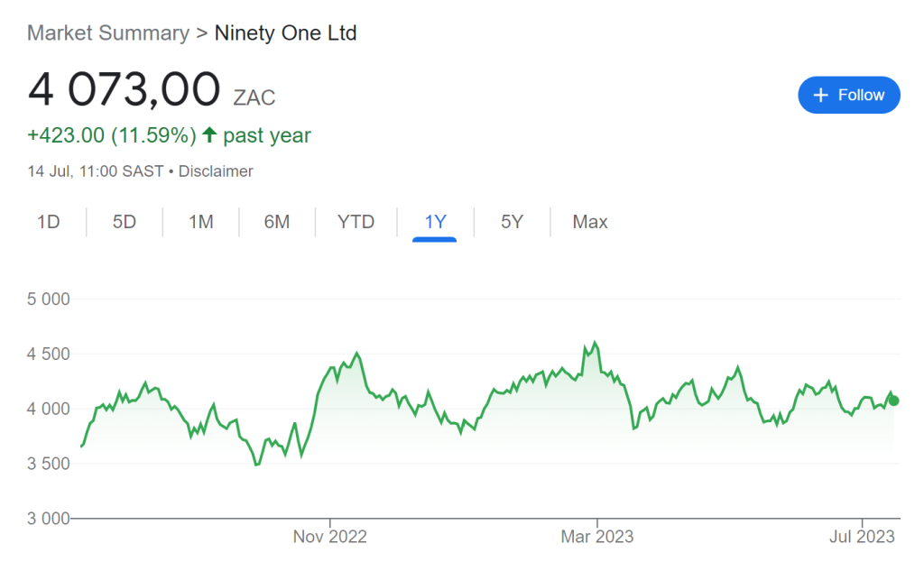
Task: Click the +423.00 (11.59%) past year change
Action: [x=169, y=135]
